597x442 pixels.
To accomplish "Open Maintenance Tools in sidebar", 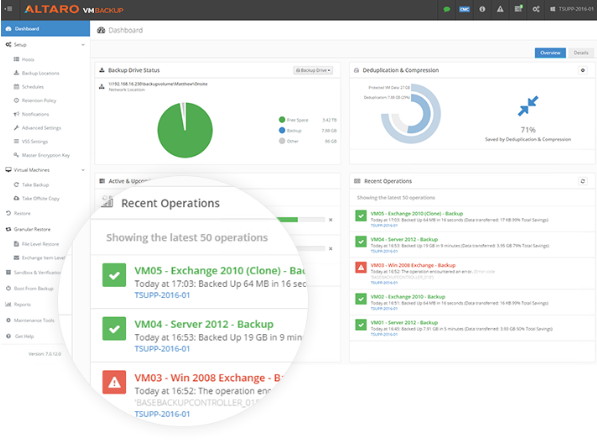I will click(x=34, y=321).
